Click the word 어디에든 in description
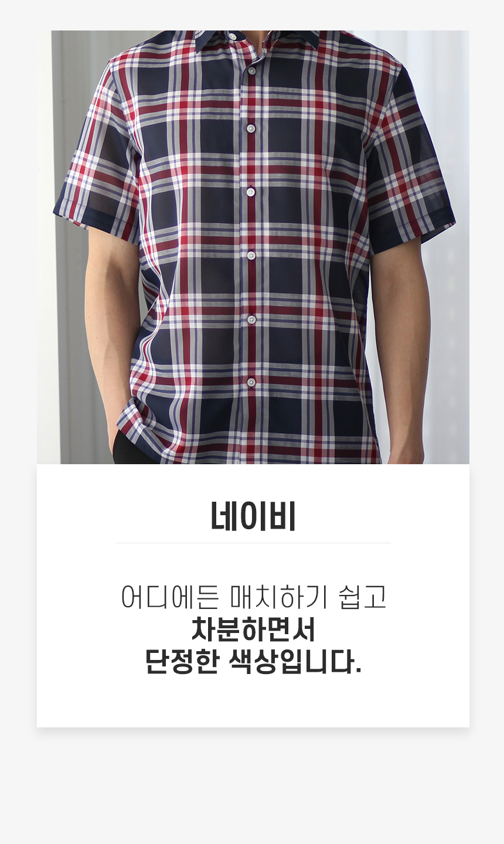504x844 pixels. pyautogui.click(x=170, y=597)
